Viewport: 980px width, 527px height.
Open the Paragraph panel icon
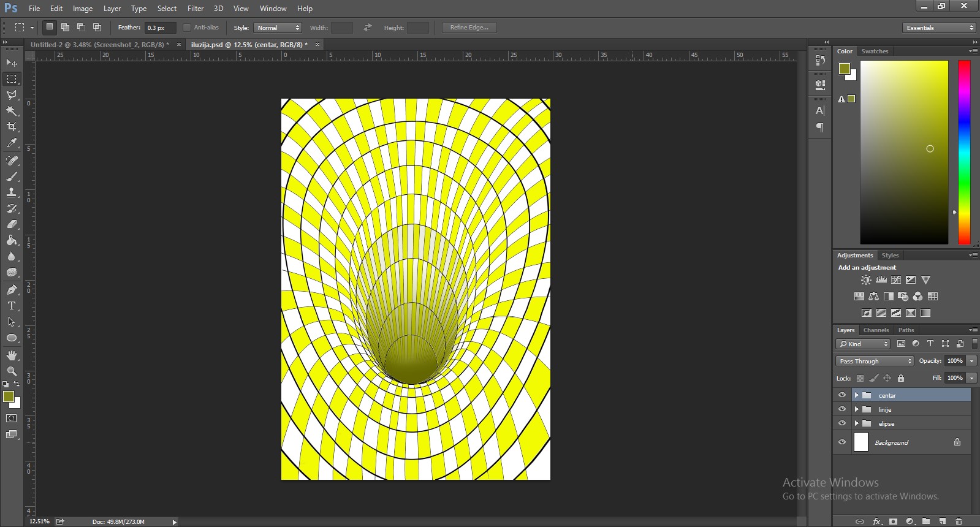tap(820, 127)
